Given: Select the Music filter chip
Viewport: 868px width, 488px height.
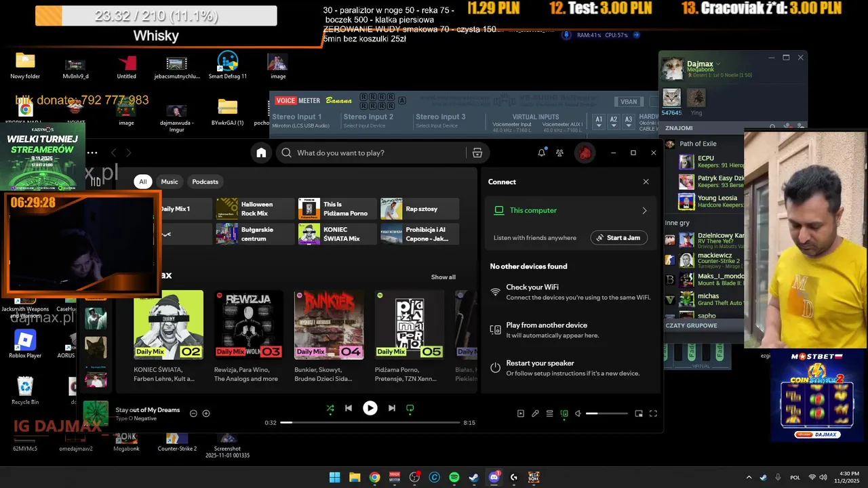Looking at the screenshot, I should (x=170, y=182).
